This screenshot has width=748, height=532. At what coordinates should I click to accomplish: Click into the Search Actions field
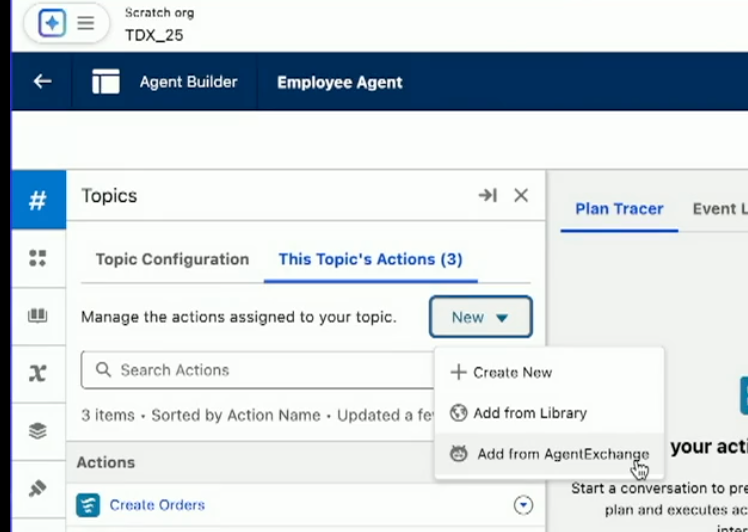pos(258,370)
